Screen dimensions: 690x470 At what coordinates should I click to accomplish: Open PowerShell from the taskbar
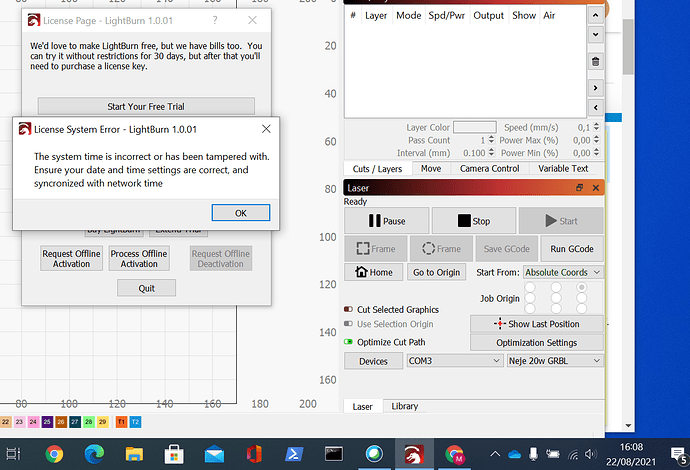tap(294, 454)
